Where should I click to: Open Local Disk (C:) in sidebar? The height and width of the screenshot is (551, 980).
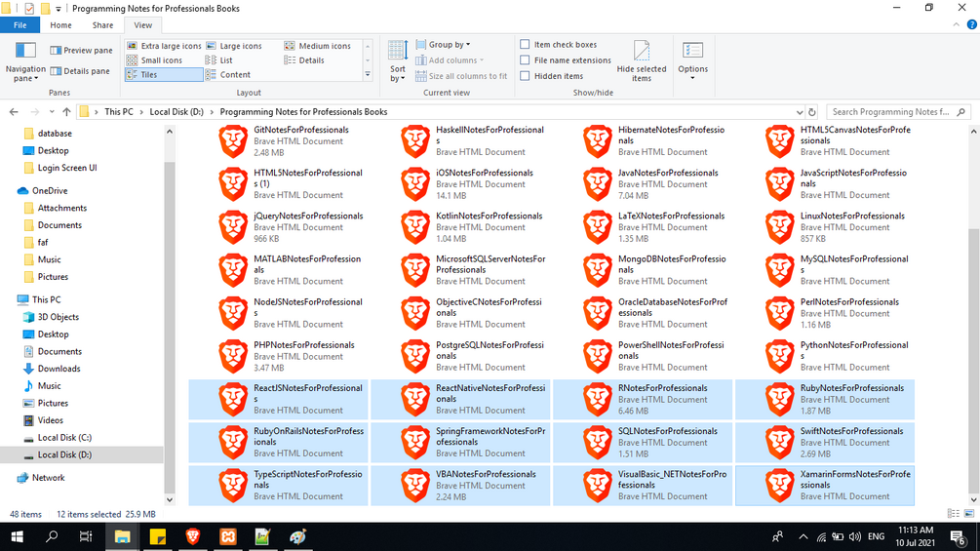64,437
